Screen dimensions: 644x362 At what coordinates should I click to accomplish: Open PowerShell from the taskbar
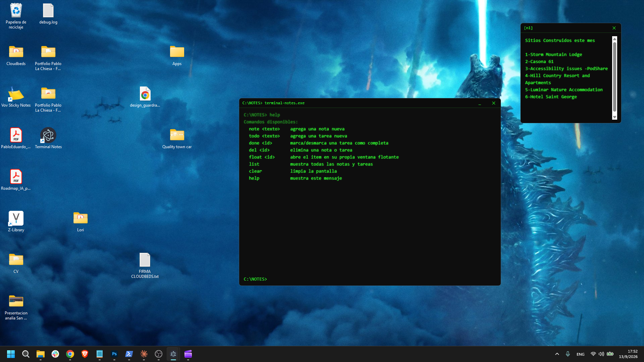point(129,354)
